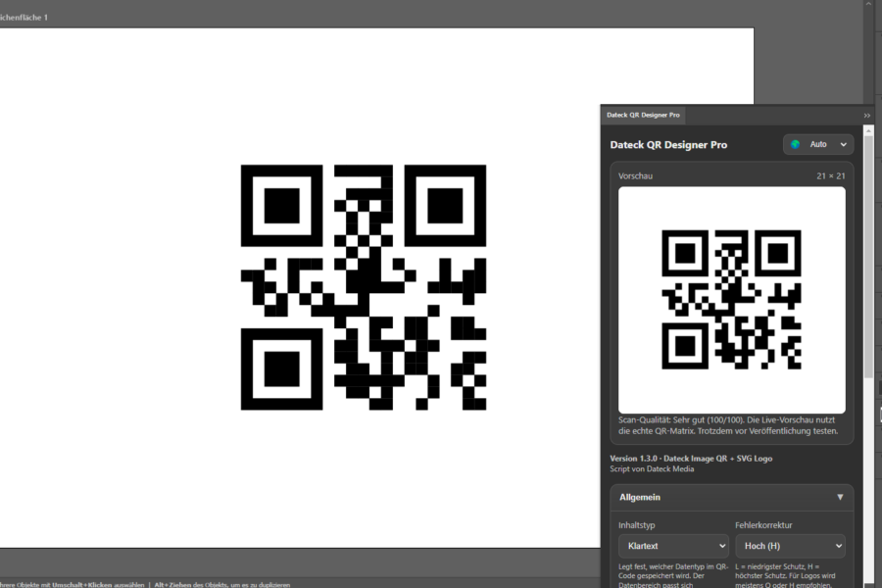The image size is (882, 588).
Task: Click the 'Vorschau' label
Action: pos(635,176)
